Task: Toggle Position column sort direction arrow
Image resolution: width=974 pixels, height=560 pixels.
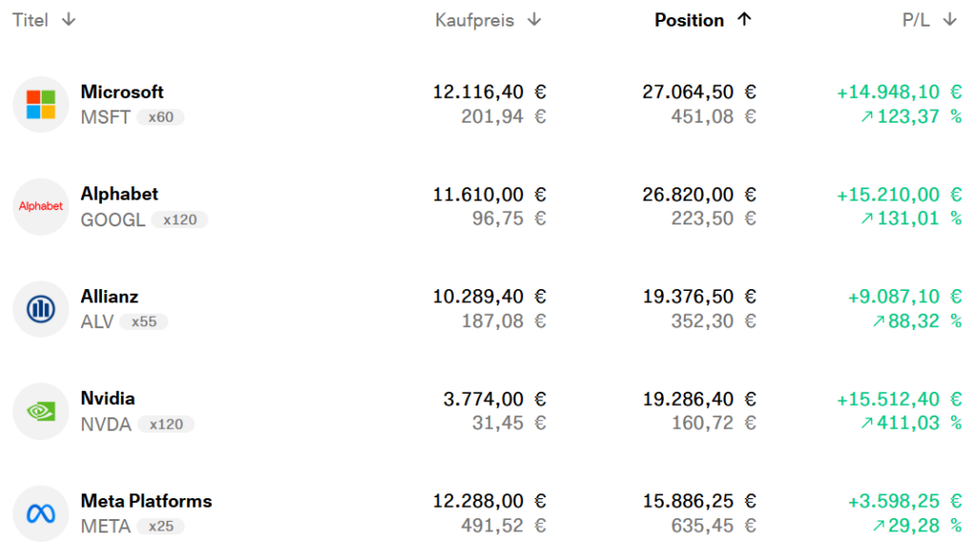Action: tap(744, 20)
